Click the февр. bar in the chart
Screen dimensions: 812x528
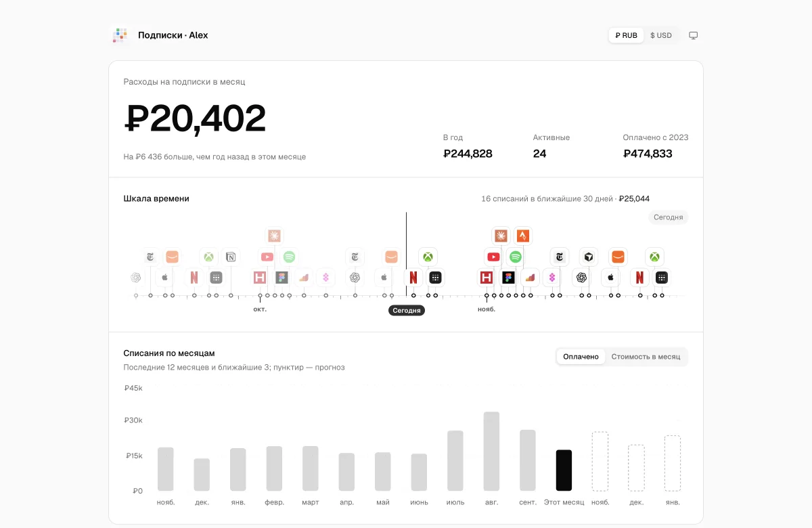click(x=274, y=468)
